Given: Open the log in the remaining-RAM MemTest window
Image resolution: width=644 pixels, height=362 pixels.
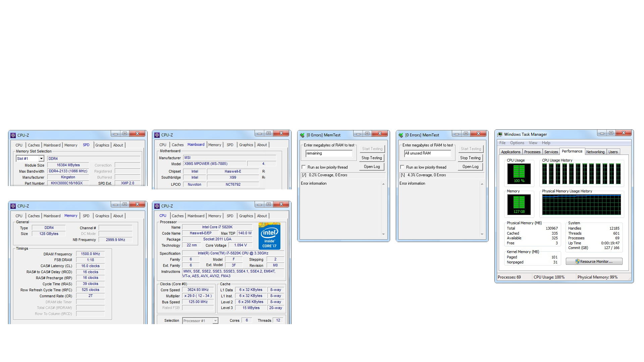Looking at the screenshot, I should click(x=372, y=167).
